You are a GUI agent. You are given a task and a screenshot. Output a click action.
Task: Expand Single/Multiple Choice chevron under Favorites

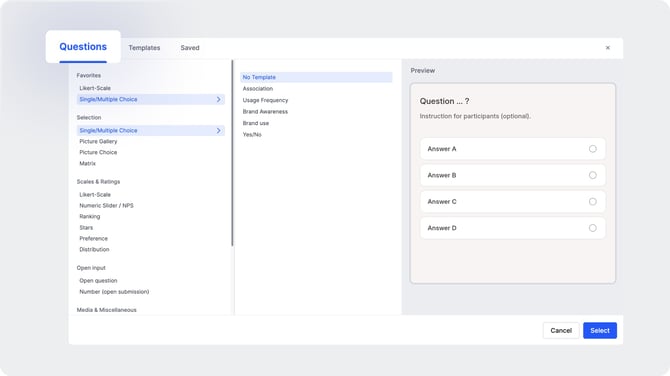tap(218, 99)
